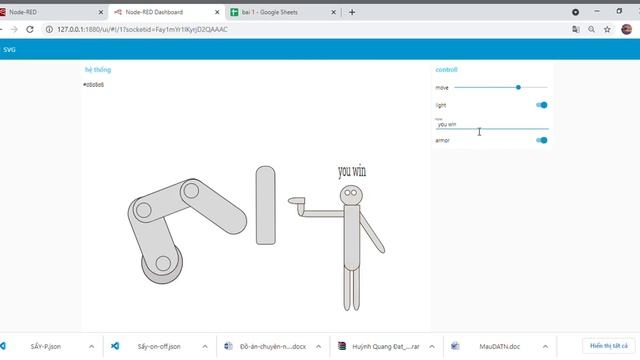Bookmark this page with star
Viewport: 640px width, 360px height.
tap(607, 29)
